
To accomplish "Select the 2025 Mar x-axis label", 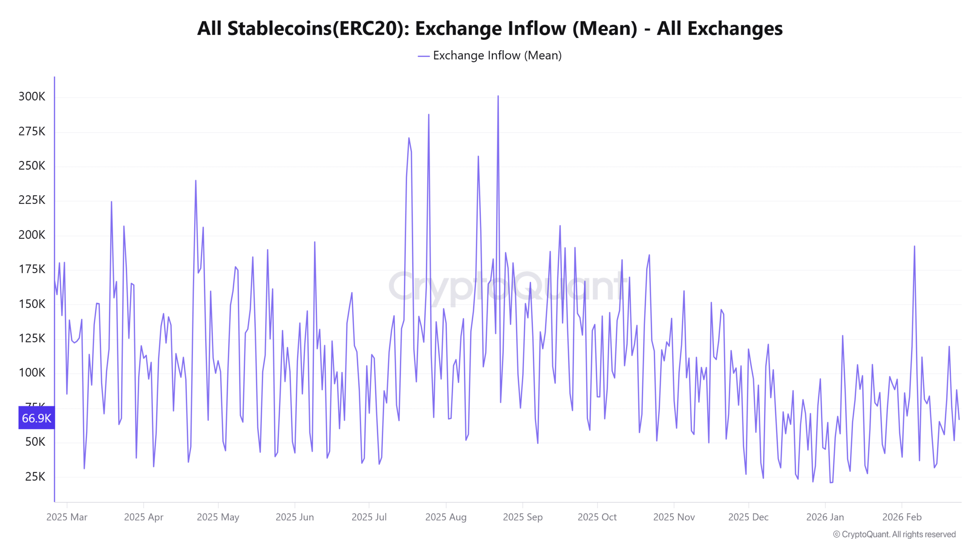I will 67,517.
